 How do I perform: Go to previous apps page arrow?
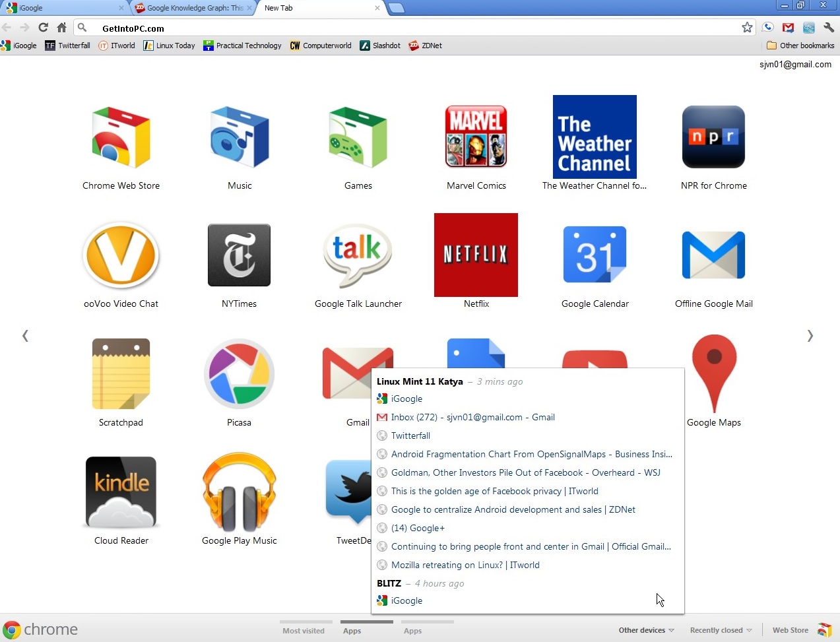tap(25, 336)
